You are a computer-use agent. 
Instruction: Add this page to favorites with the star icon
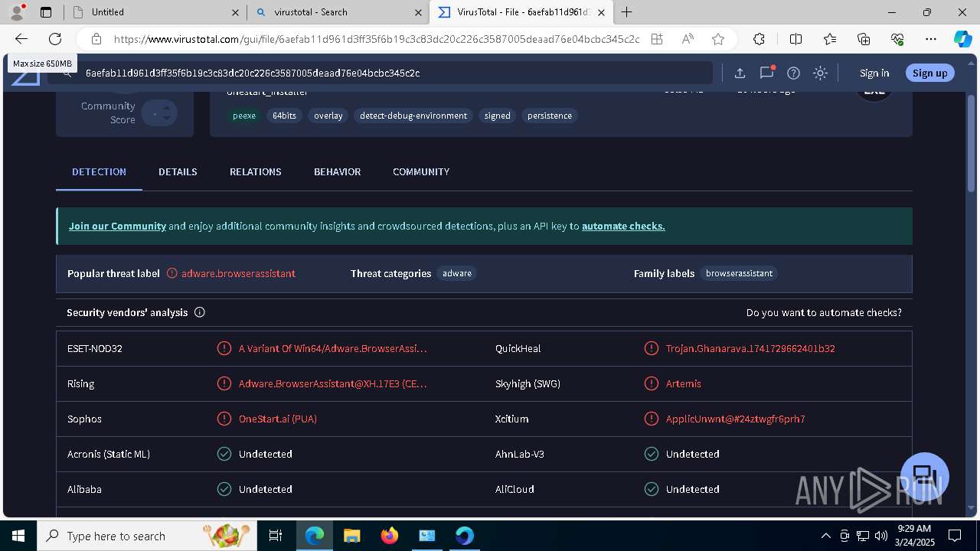pyautogui.click(x=718, y=39)
